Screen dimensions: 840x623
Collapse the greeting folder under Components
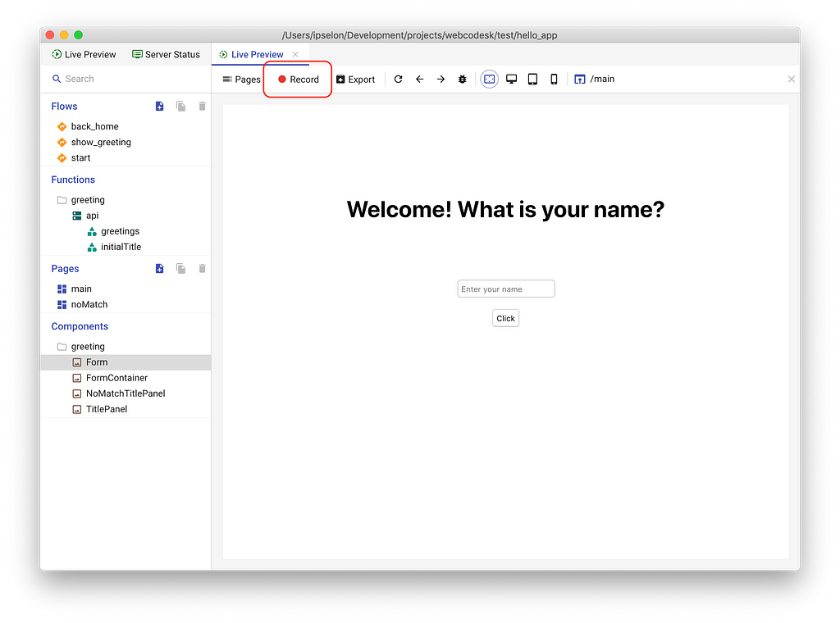[126, 346]
